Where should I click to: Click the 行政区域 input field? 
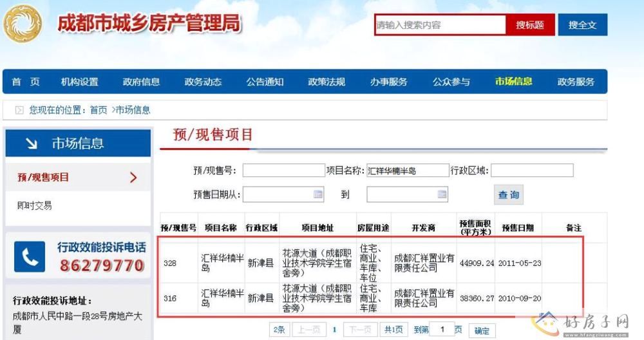[532, 171]
